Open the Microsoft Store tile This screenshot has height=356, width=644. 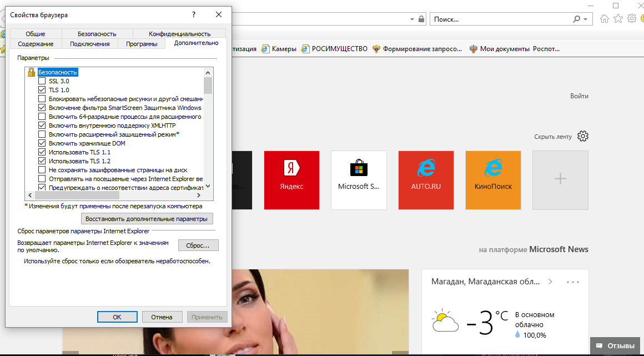coord(359,180)
